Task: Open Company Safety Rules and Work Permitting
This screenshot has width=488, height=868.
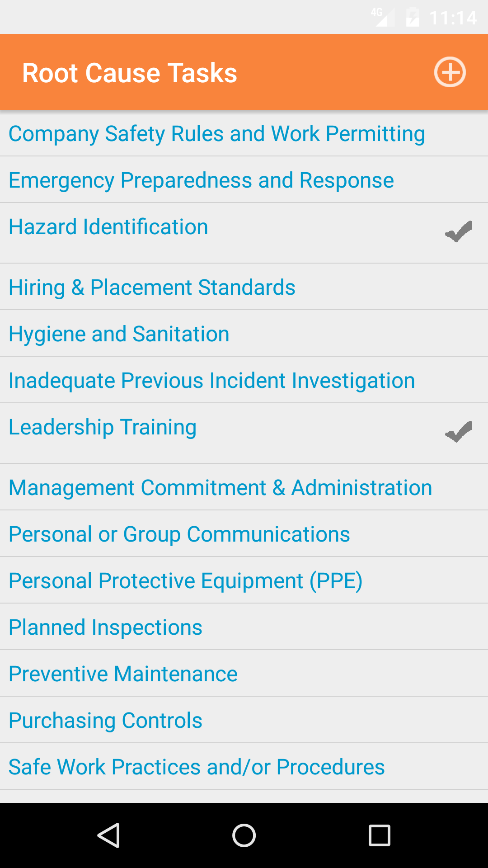Action: pyautogui.click(x=217, y=134)
